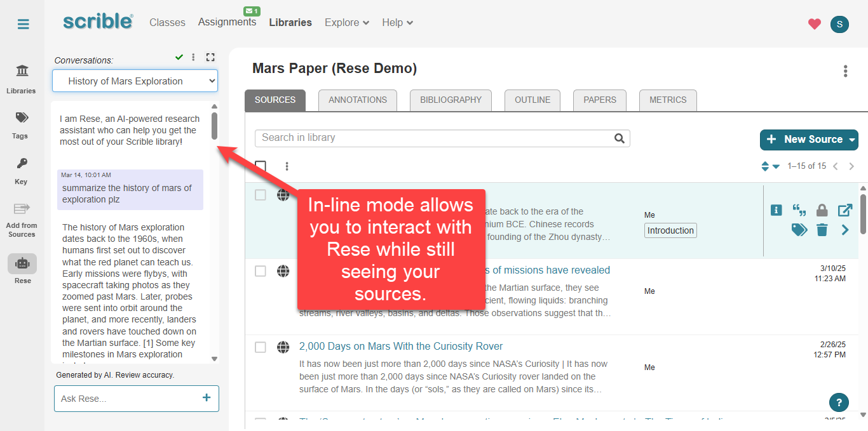Open New Source dropdown arrow
Image resolution: width=868 pixels, height=431 pixels.
(853, 140)
